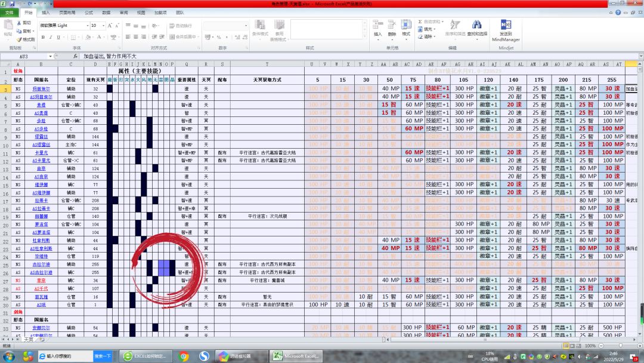Toggle center text alignment
The image size is (644, 363).
(x=135, y=37)
